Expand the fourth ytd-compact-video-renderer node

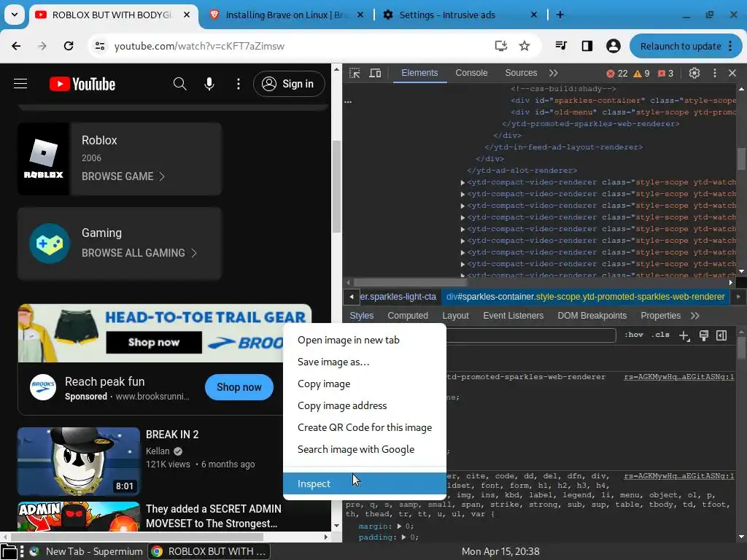tap(462, 217)
